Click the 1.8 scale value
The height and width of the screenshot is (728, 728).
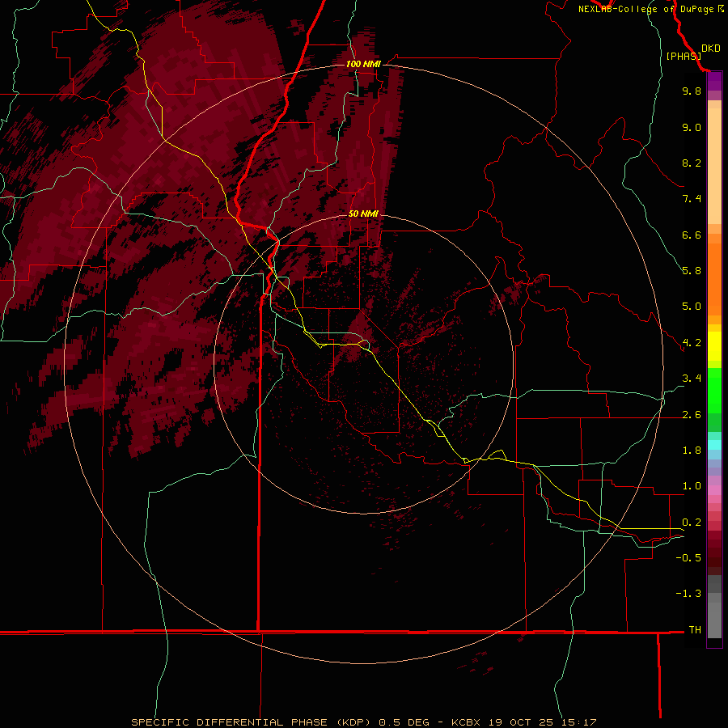(692, 451)
